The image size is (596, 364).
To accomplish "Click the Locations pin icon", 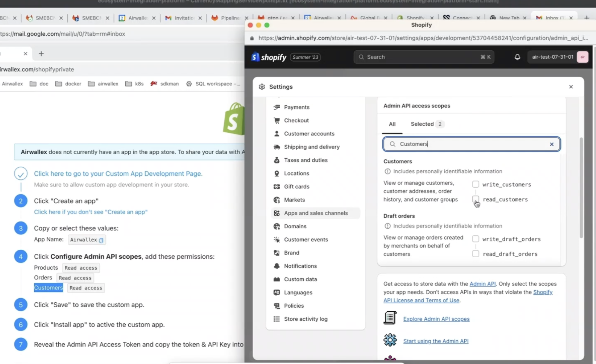I will [277, 173].
